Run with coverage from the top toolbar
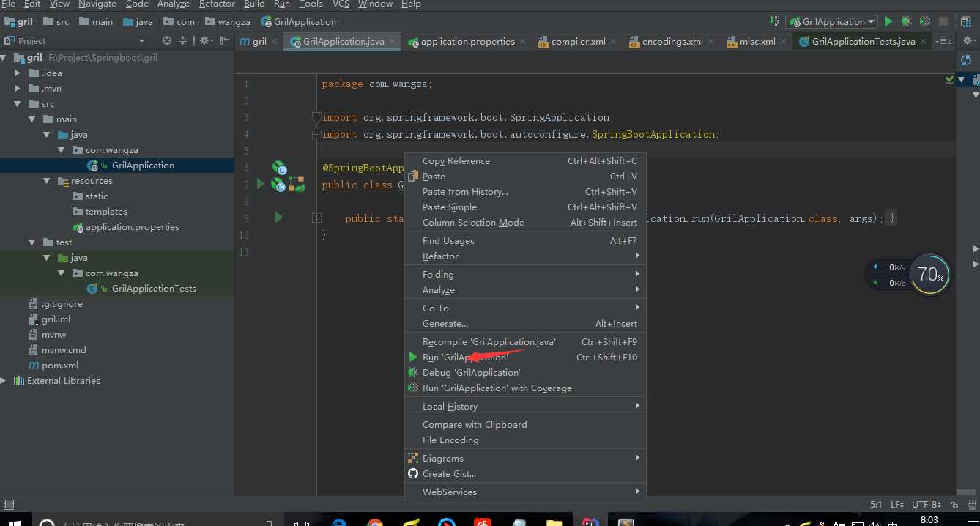The image size is (980, 526). 925,22
